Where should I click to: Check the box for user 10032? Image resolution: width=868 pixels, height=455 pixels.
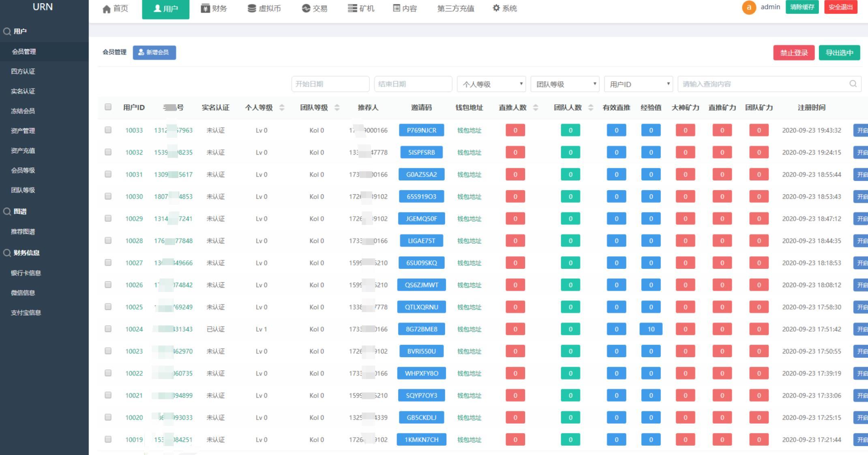[108, 152]
